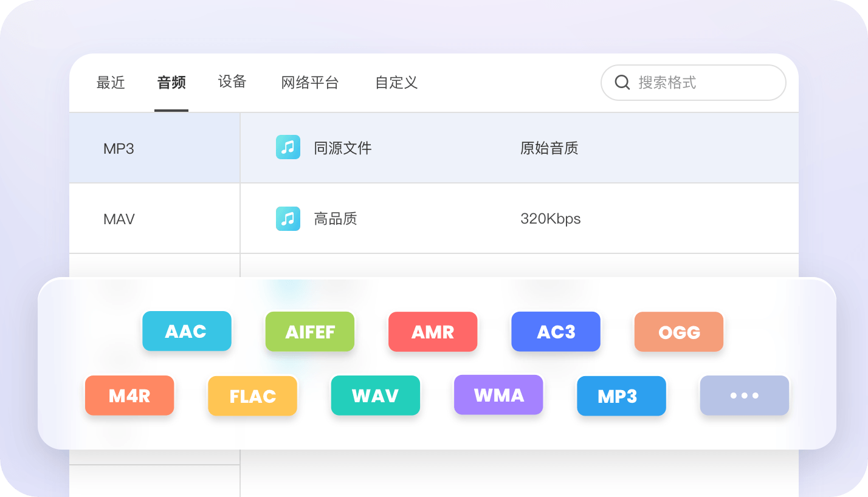Click the magnifier icon in search box
The height and width of the screenshot is (497, 868).
pos(622,83)
